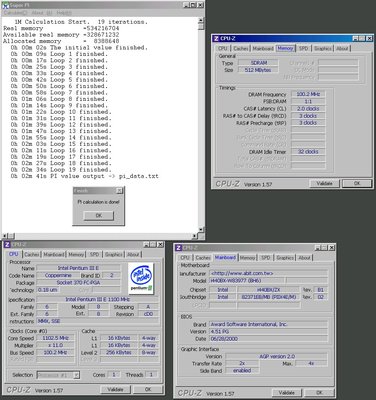Open Graphics tab in Mainboard window
This screenshot has height=400, width=376.
[x=285, y=258]
